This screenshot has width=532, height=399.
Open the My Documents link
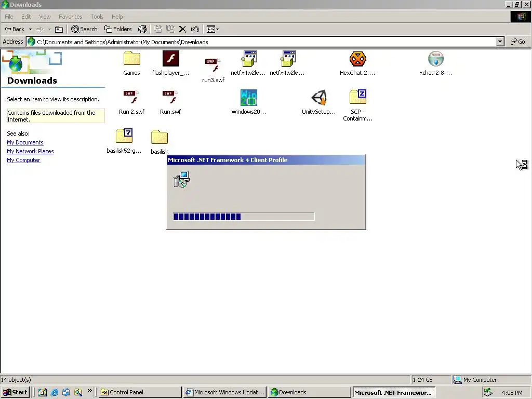[25, 142]
